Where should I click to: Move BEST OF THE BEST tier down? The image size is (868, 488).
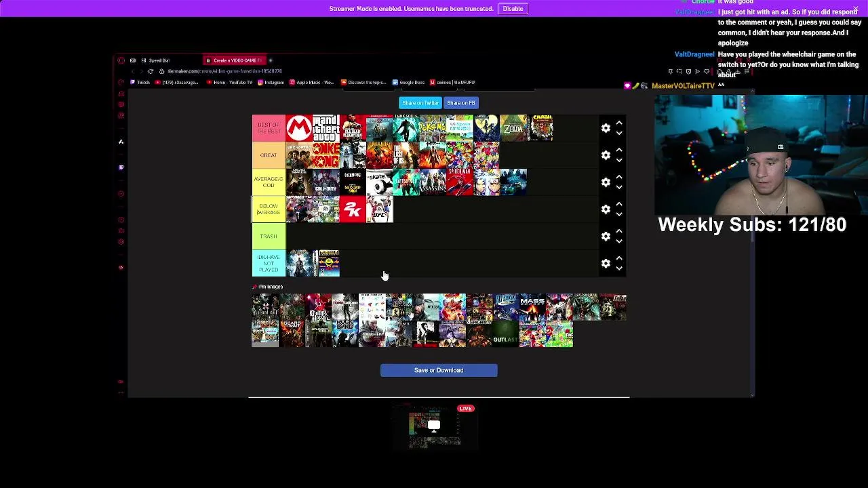click(619, 133)
